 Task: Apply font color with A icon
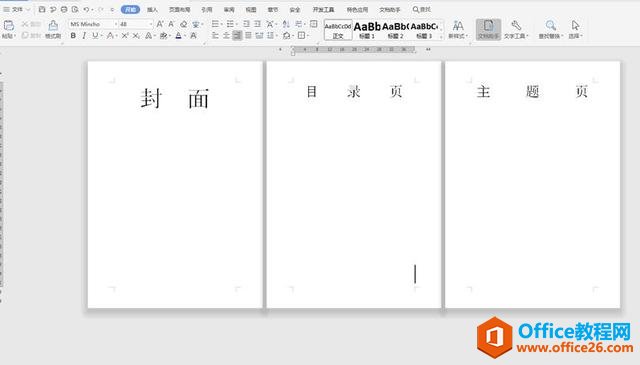178,36
